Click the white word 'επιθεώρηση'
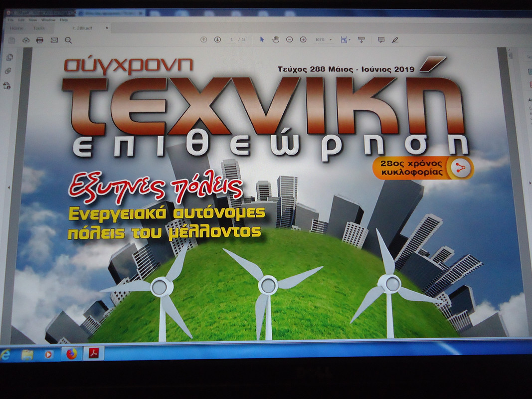The image size is (532, 399). (270, 147)
